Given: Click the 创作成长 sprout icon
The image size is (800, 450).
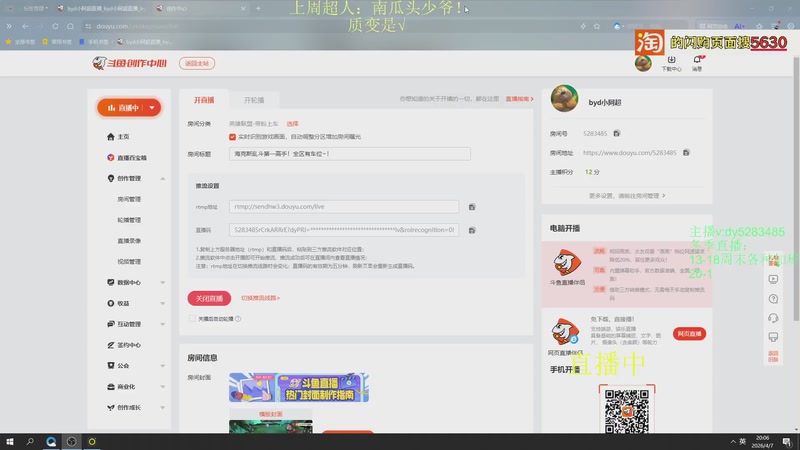Looking at the screenshot, I should tap(111, 407).
